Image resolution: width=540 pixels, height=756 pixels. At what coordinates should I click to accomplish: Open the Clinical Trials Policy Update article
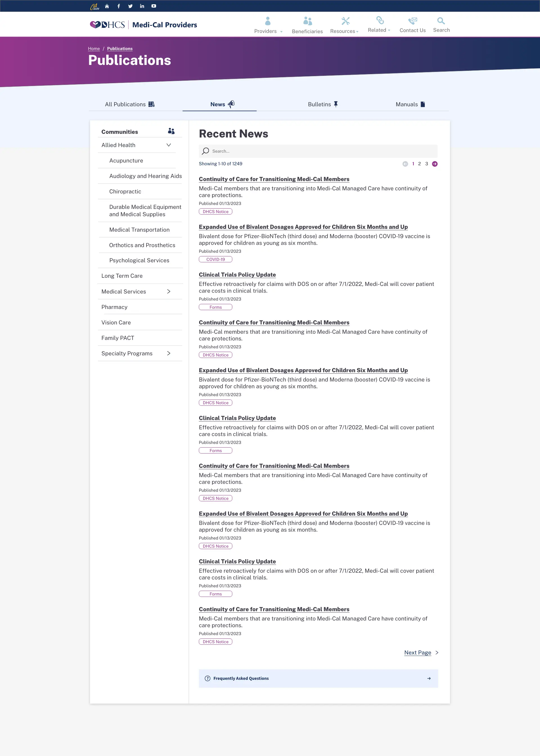coord(237,274)
